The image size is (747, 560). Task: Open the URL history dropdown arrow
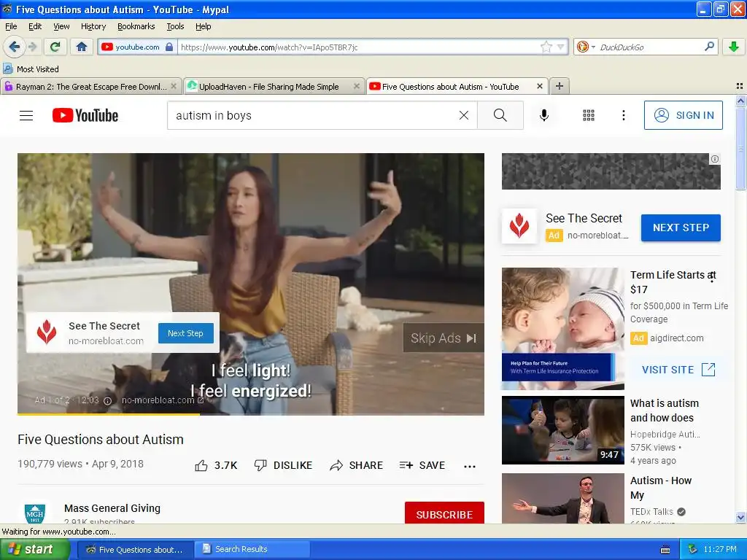point(561,47)
